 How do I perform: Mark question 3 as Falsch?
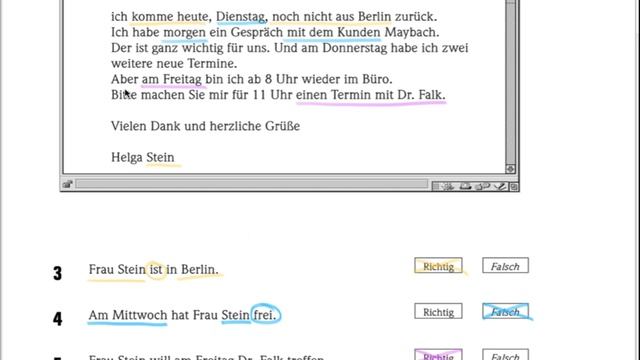tap(505, 266)
